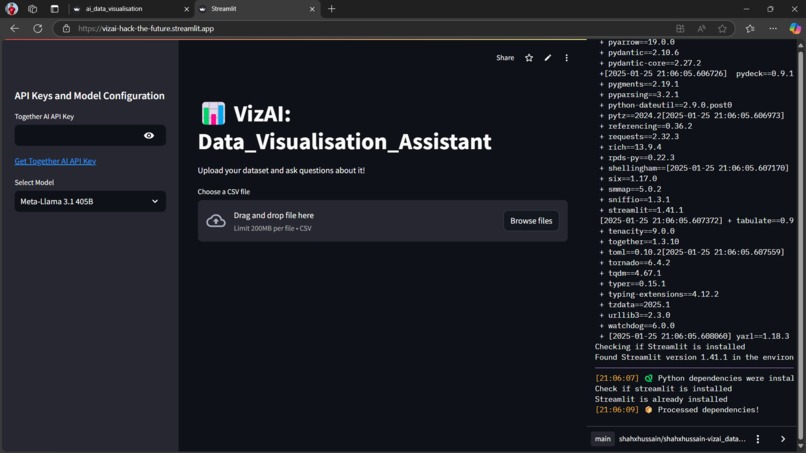Click the split screen icon in address bar
Image resolution: width=806 pixels, height=453 pixels.
click(x=680, y=28)
